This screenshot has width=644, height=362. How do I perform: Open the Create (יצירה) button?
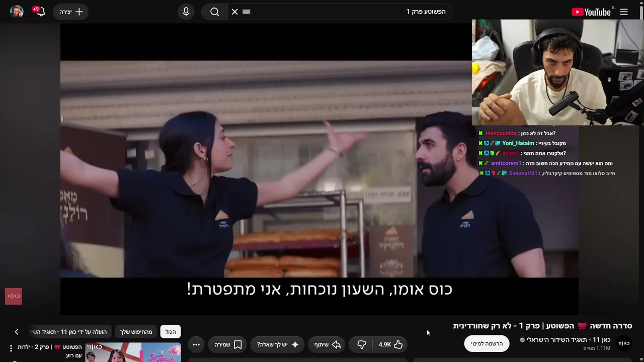click(x=71, y=12)
